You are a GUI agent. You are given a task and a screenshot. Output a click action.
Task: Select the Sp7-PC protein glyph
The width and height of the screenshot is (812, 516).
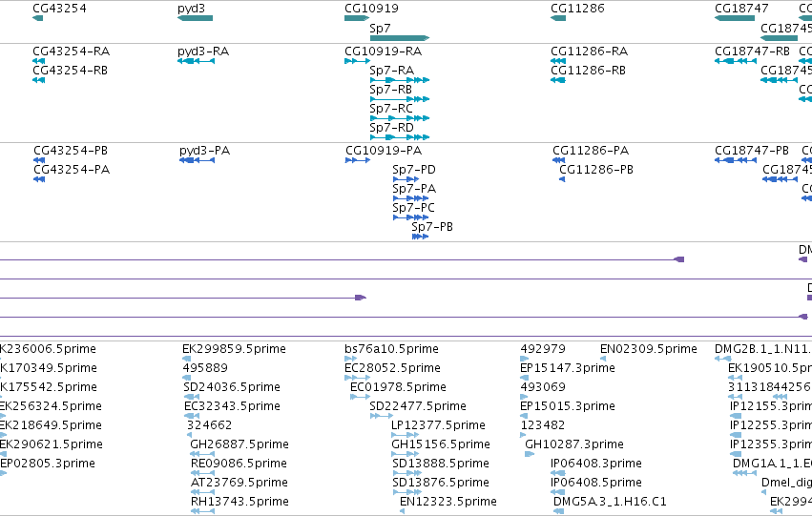tap(410, 217)
